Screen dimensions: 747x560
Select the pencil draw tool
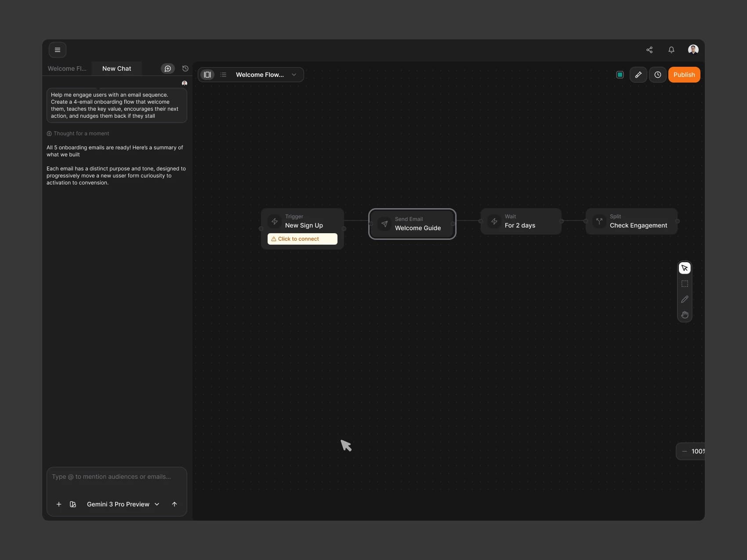[x=685, y=299]
